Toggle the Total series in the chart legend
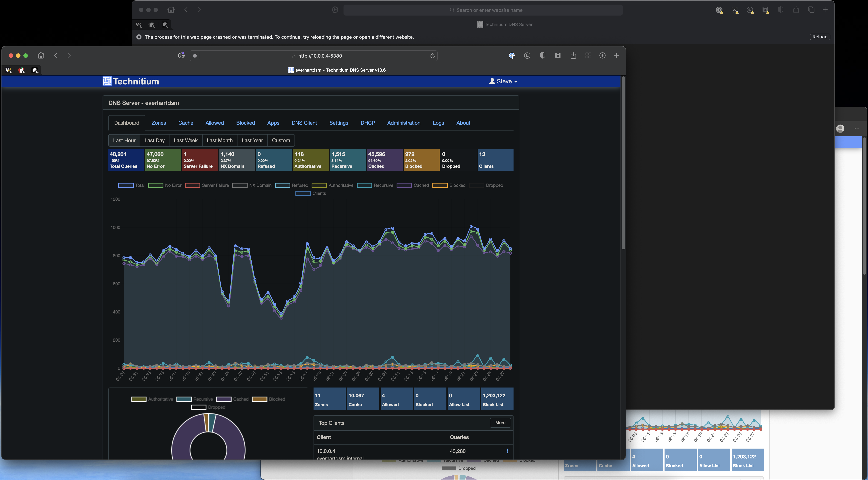 click(x=126, y=185)
